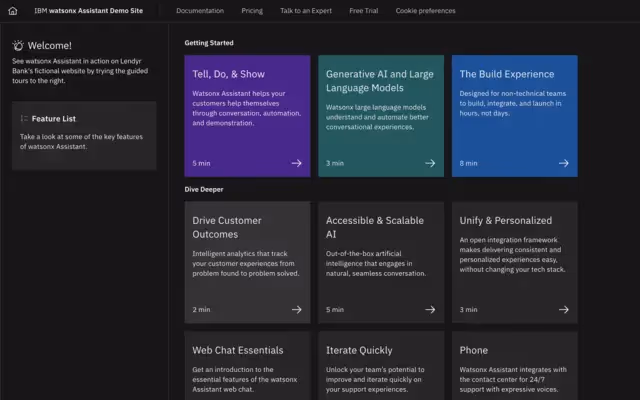This screenshot has width=640, height=400.
Task: Click the 3 min label on Unify & Personalized
Action: tap(468, 310)
